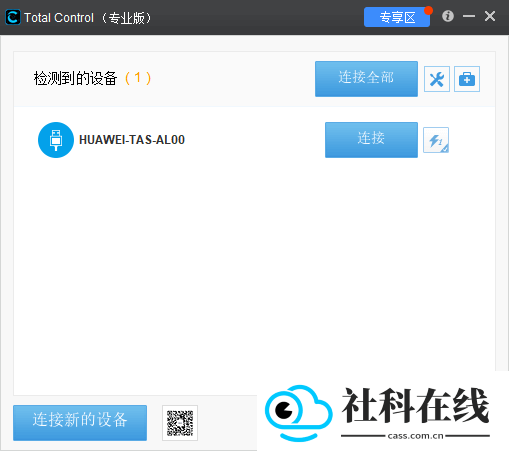Open quick connect lightning icon for HUAWEI-TAS-AL00
The width and height of the screenshot is (509, 451).
click(436, 140)
